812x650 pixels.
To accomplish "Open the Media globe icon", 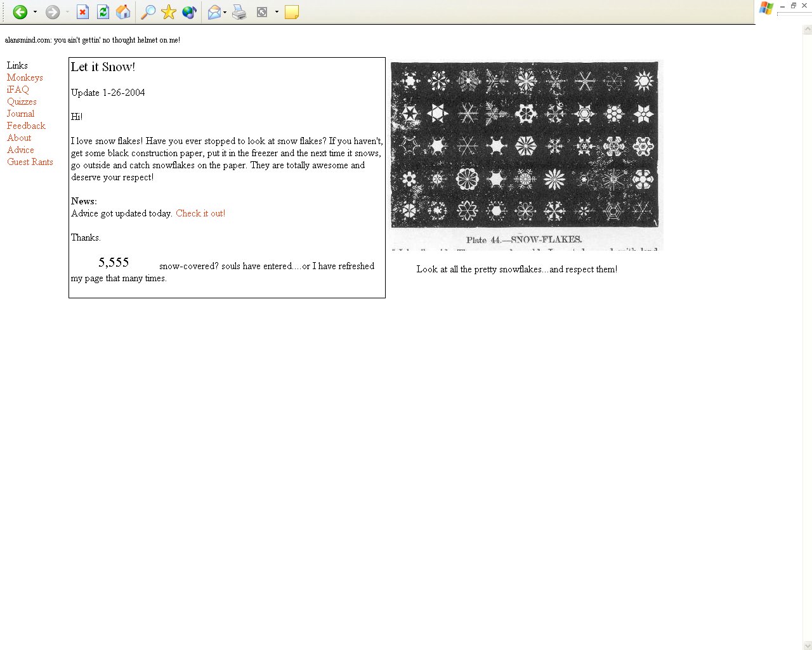I will [189, 12].
